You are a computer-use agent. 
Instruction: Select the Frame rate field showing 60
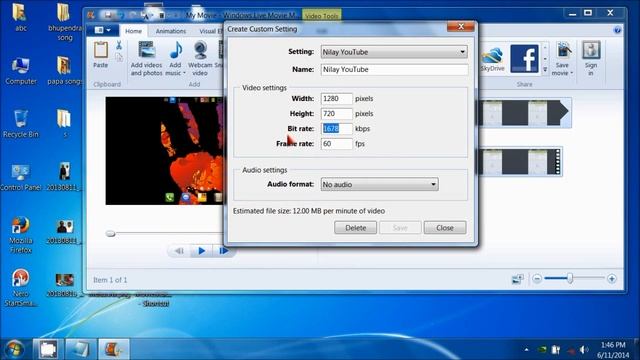click(x=336, y=144)
